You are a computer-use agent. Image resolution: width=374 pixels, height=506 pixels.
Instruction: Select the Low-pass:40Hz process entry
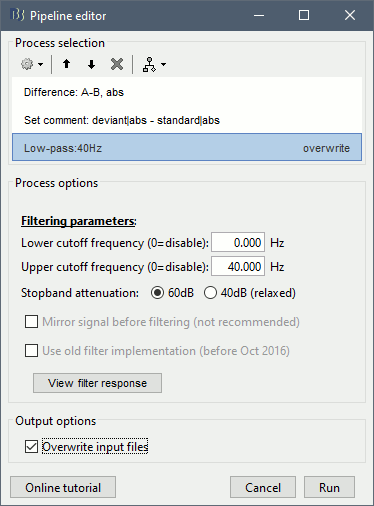point(187,147)
